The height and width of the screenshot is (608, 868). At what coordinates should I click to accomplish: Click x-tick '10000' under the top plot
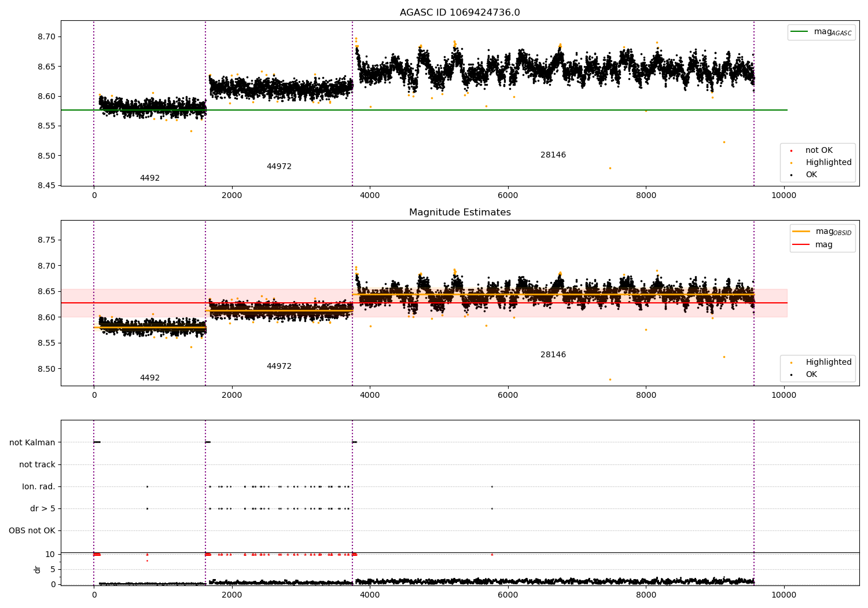click(784, 195)
